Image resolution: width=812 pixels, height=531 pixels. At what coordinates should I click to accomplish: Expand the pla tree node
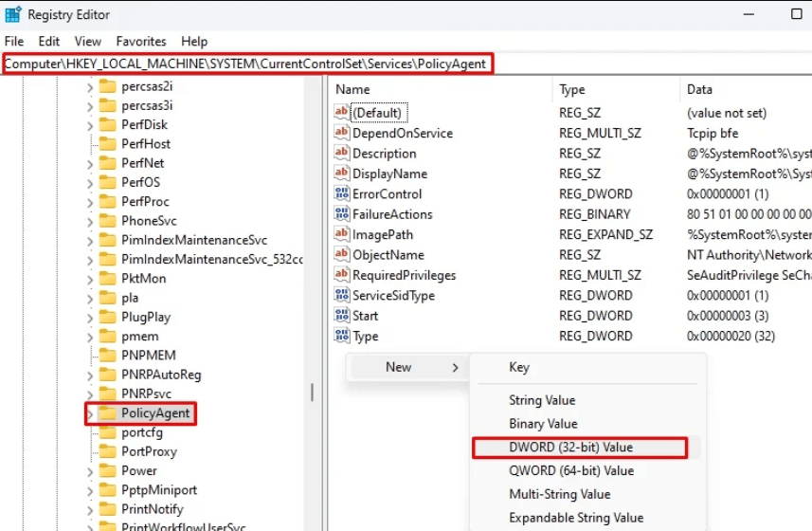pyautogui.click(x=90, y=299)
